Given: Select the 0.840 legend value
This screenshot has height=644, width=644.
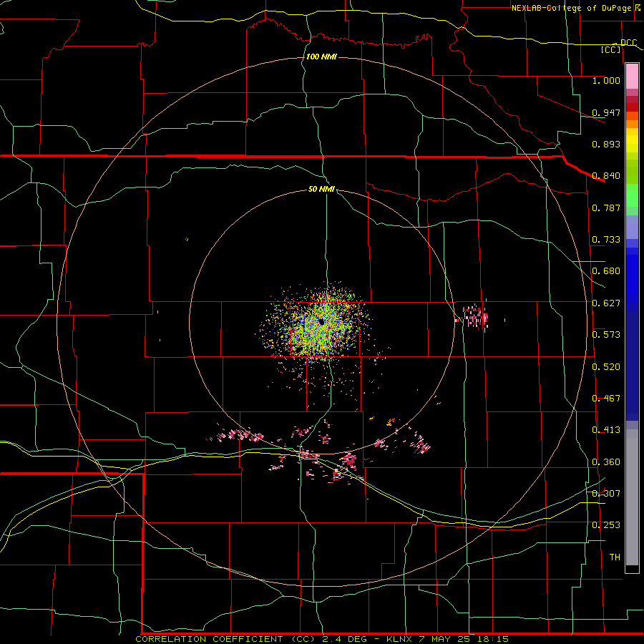Looking at the screenshot, I should (x=606, y=176).
